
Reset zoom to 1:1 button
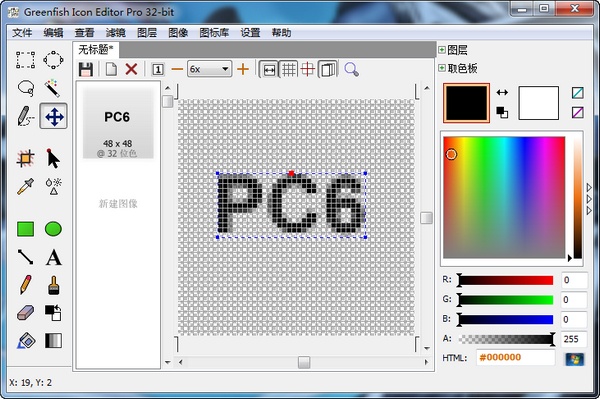158,70
